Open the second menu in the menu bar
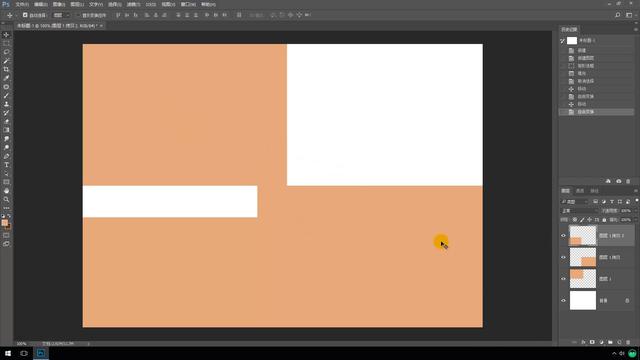The height and width of the screenshot is (360, 640). coord(40,4)
